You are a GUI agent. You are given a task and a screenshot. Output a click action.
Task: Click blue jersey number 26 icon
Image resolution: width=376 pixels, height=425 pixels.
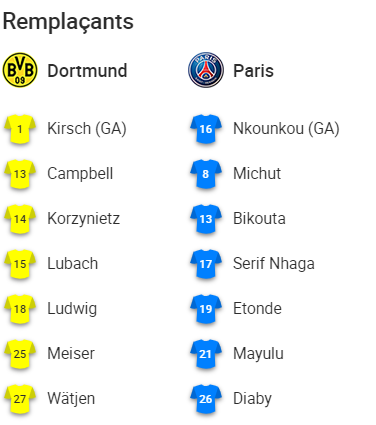coord(206,399)
